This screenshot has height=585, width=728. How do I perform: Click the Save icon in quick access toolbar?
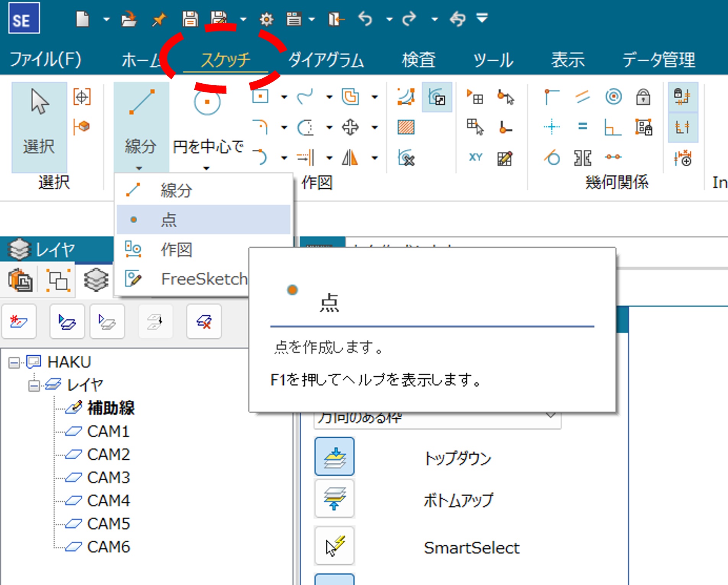coord(190,19)
